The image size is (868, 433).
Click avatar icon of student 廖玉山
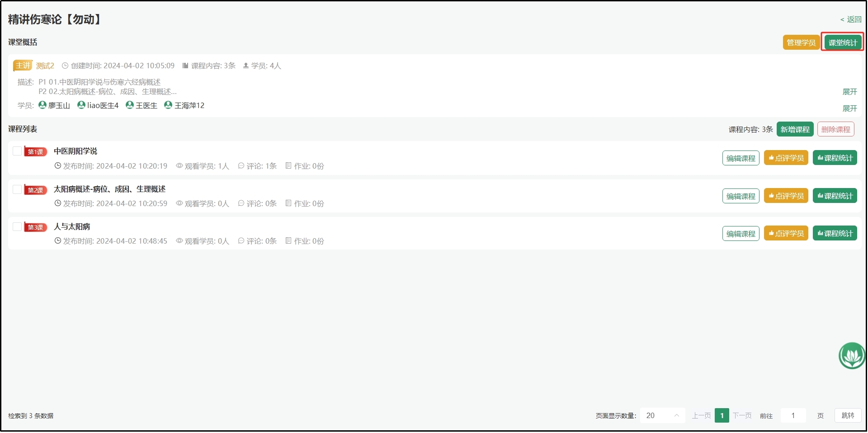42,105
